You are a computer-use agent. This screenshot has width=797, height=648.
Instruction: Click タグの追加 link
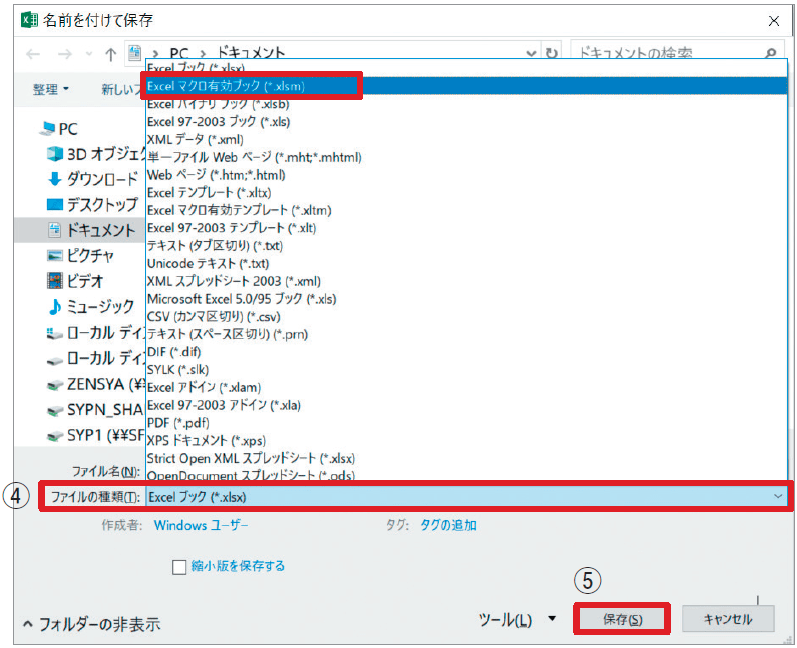coord(448,526)
